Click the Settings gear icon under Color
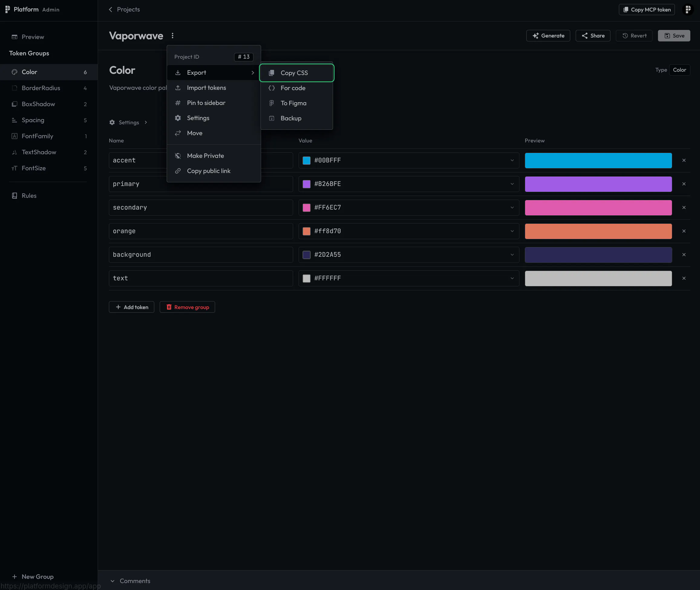The image size is (700, 590). (112, 122)
